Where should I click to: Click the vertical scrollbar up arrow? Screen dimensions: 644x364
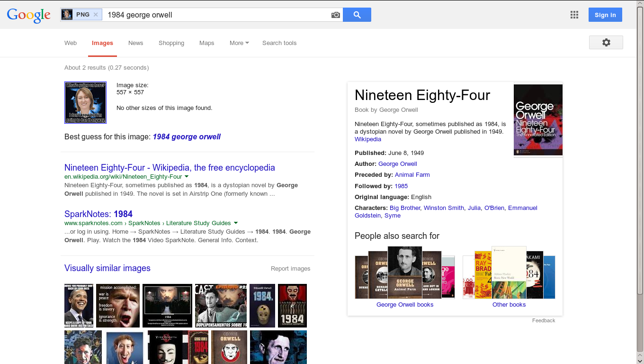pyautogui.click(x=640, y=4)
